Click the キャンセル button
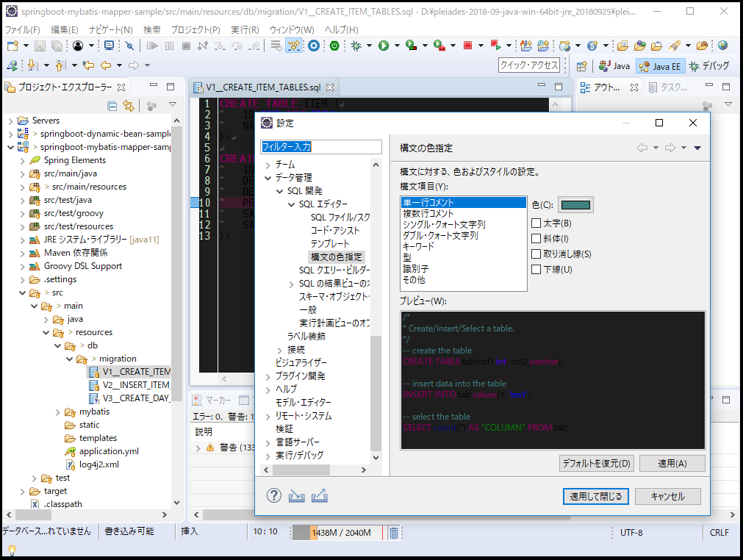The image size is (743, 560). pyautogui.click(x=667, y=496)
